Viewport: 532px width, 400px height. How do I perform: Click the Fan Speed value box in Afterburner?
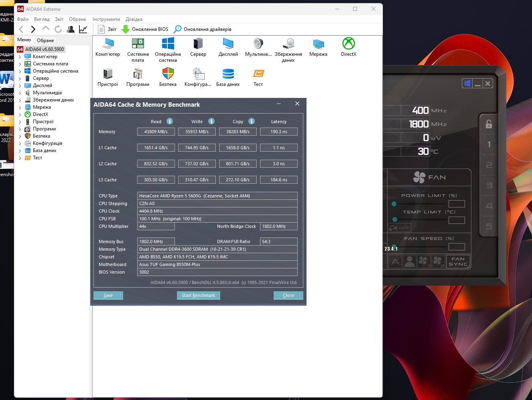pyautogui.click(x=457, y=247)
